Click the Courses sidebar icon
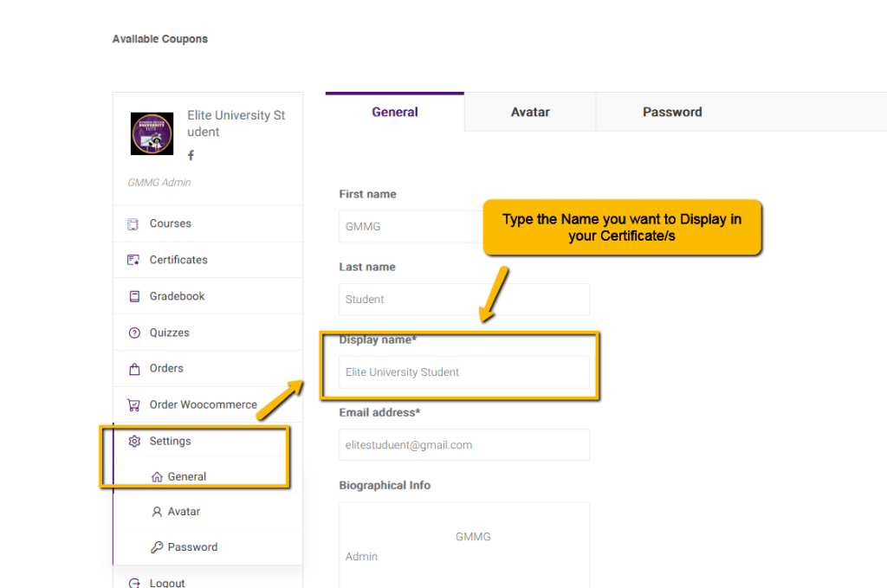887x588 pixels. coord(133,223)
